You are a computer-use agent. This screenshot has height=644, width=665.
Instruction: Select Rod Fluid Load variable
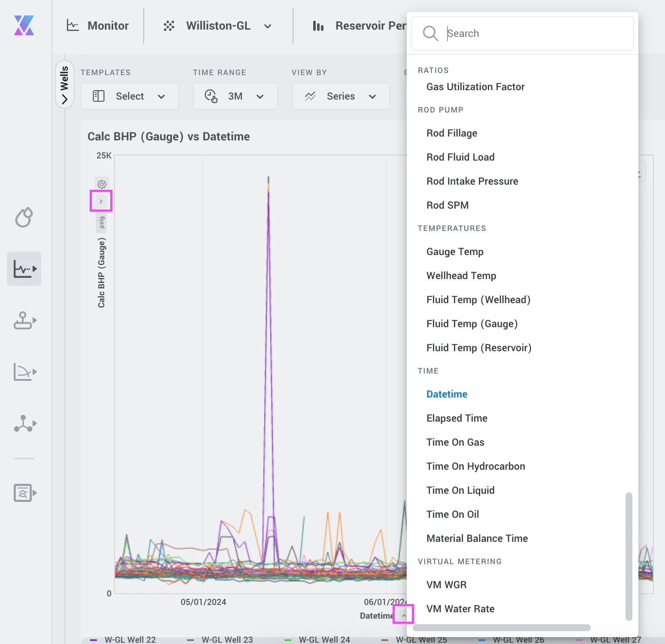coord(460,157)
